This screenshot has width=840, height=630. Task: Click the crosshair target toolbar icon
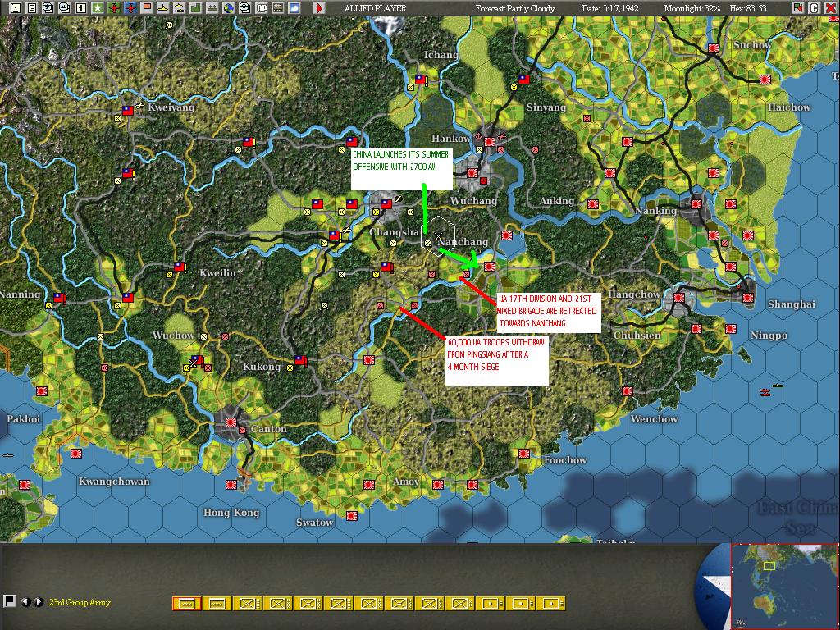tap(244, 8)
